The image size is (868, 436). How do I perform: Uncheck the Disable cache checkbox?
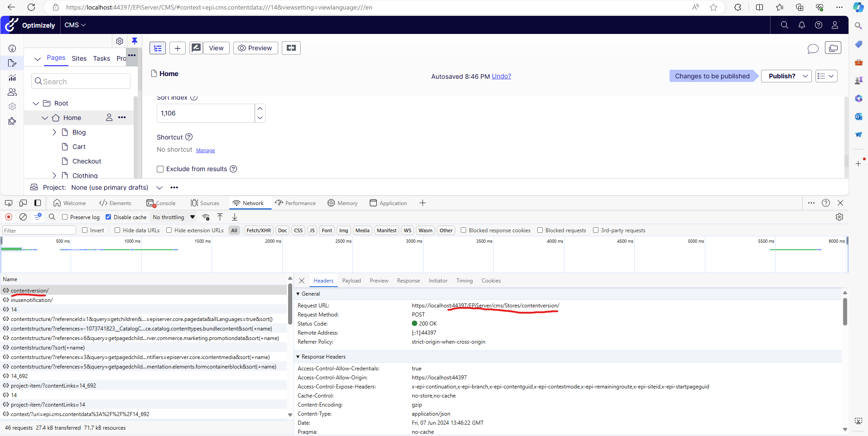click(108, 217)
